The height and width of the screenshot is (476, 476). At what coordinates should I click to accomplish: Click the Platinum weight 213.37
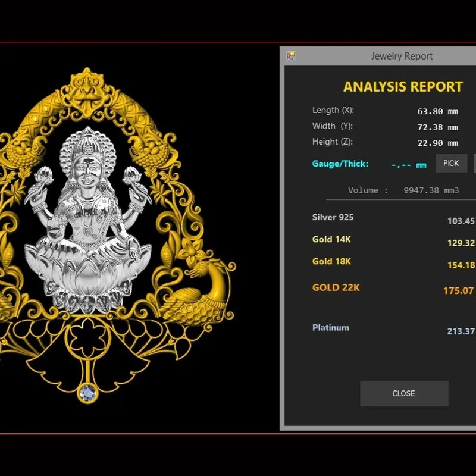pos(461,331)
